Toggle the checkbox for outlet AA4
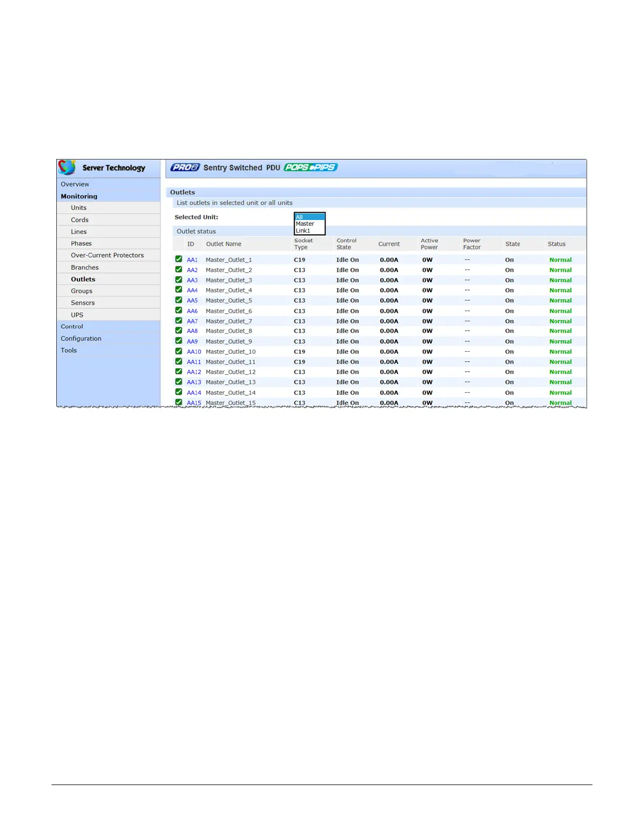644x834 pixels. coord(179,290)
